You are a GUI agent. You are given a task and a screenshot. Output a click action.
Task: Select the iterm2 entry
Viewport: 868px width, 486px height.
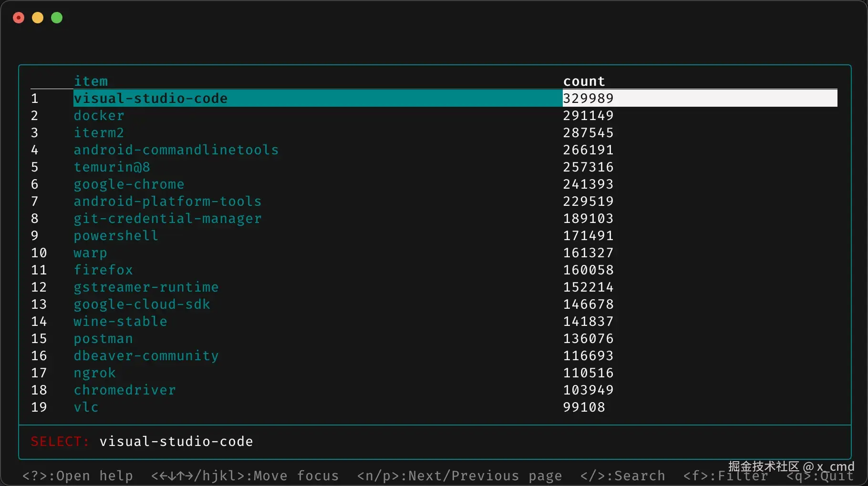tap(98, 132)
